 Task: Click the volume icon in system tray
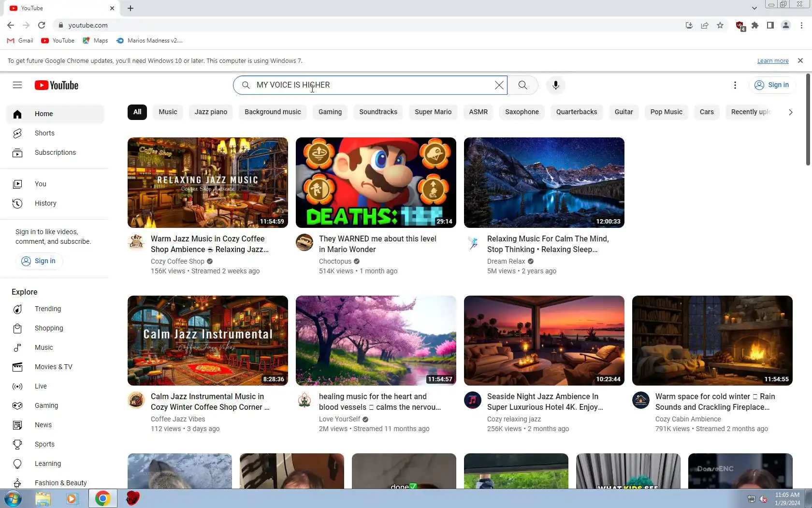[x=763, y=499]
